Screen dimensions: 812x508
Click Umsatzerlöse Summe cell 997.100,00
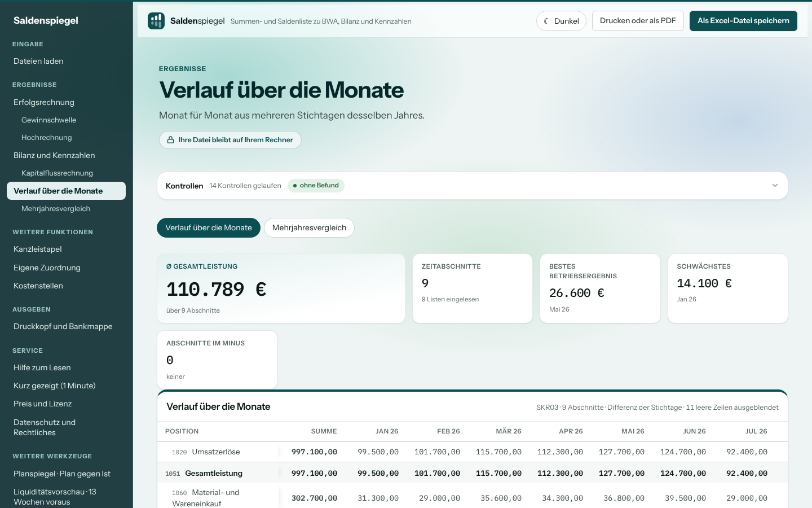click(314, 452)
